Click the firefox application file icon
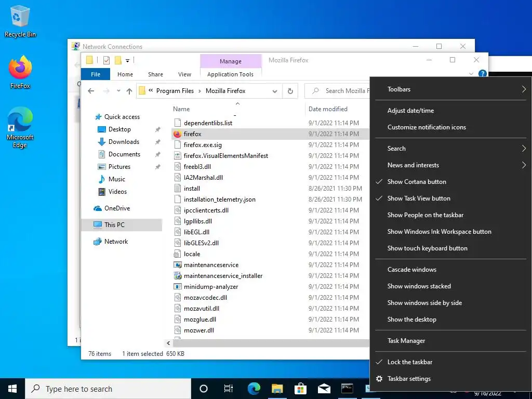The image size is (532, 399). (x=177, y=134)
